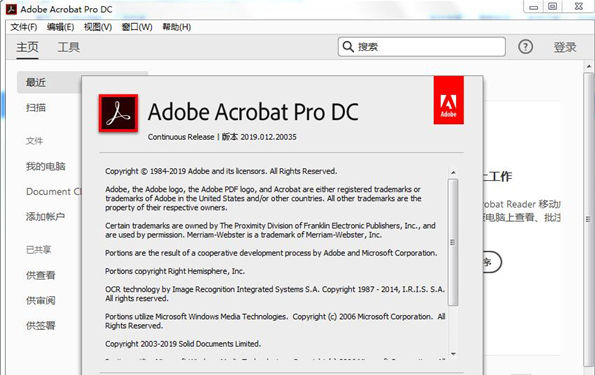This screenshot has height=375, width=595.
Task: Open the 视图(V) menu
Action: (98, 27)
